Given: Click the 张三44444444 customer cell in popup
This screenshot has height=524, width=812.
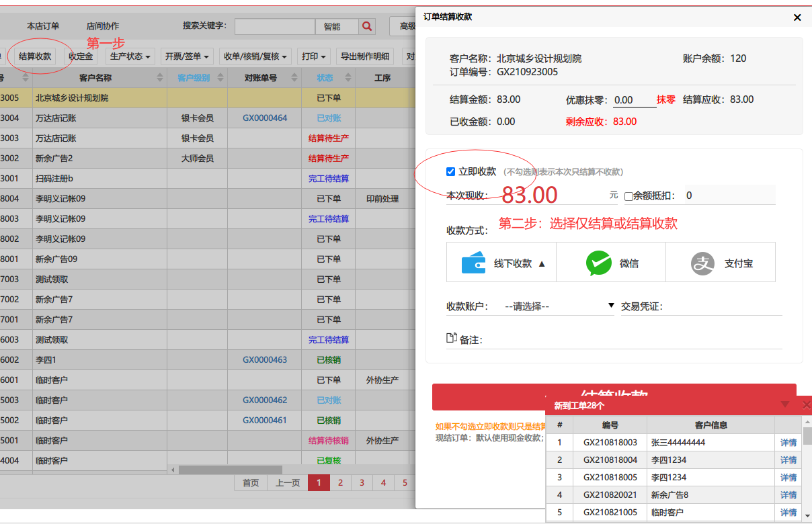Looking at the screenshot, I should point(710,443).
